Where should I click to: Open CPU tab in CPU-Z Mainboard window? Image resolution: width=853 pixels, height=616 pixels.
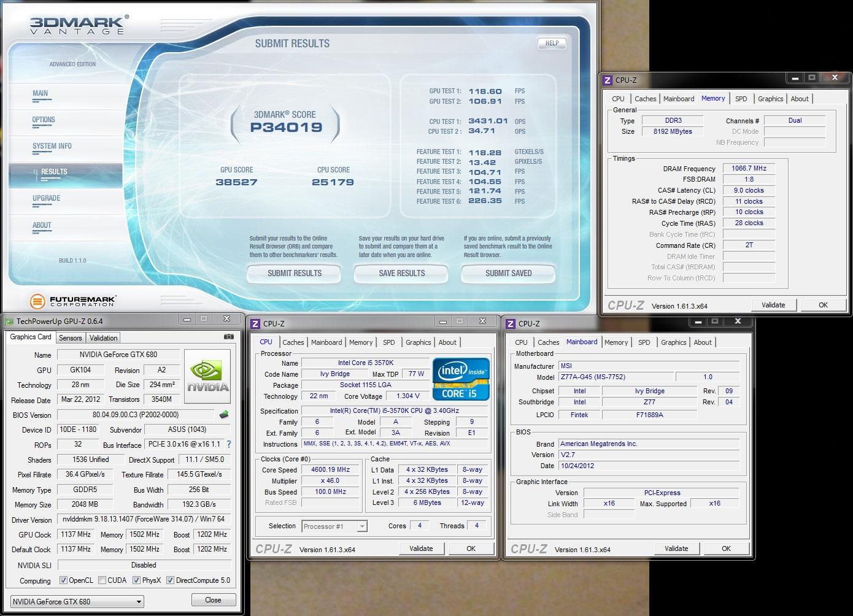[x=521, y=342]
